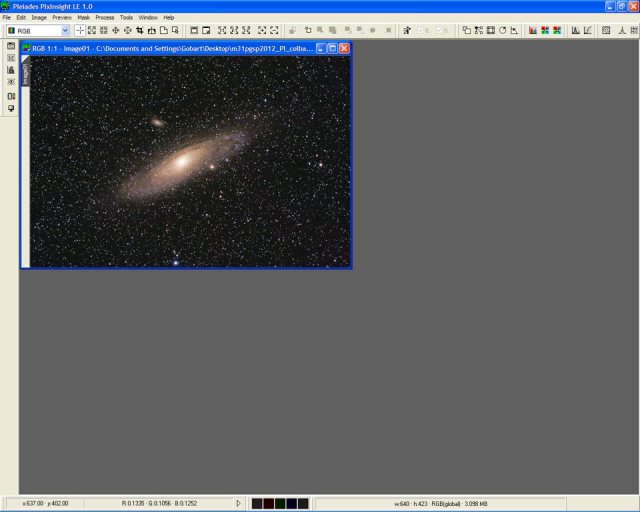Click the top icon in left sidebar
Screen dimensions: 640x512
(x=10, y=46)
